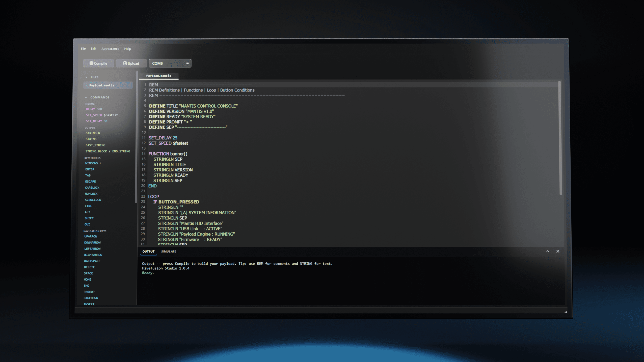The image size is (644, 362).
Task: Insert the SET_DELAY 30 command
Action: click(x=96, y=121)
